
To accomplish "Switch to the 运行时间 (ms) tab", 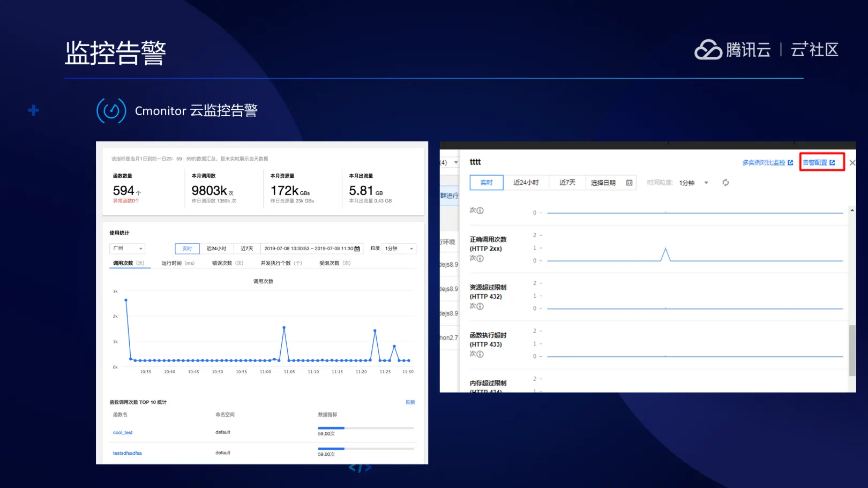I will [x=178, y=263].
